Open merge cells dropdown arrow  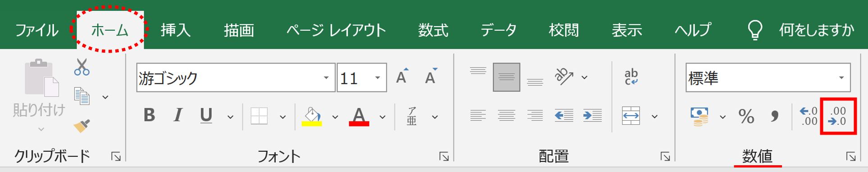pos(654,117)
